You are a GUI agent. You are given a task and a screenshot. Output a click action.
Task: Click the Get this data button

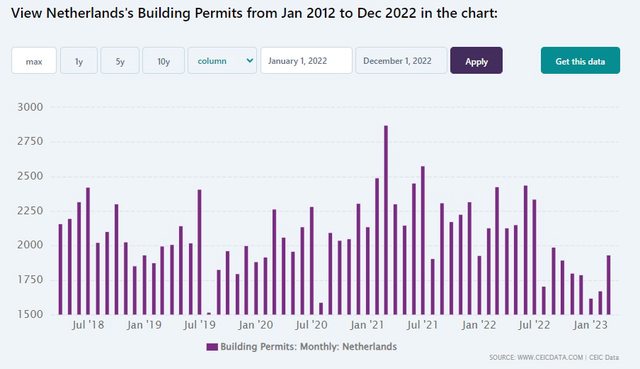click(x=580, y=61)
